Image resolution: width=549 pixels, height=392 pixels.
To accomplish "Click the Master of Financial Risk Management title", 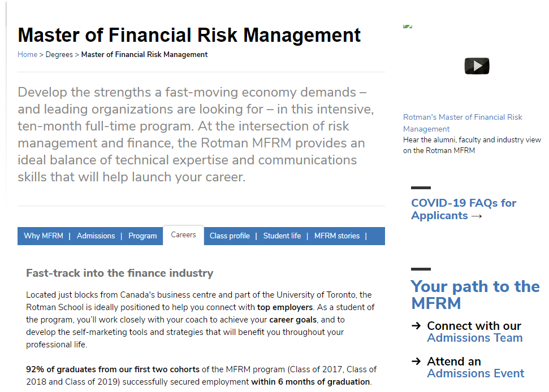I will point(189,35).
